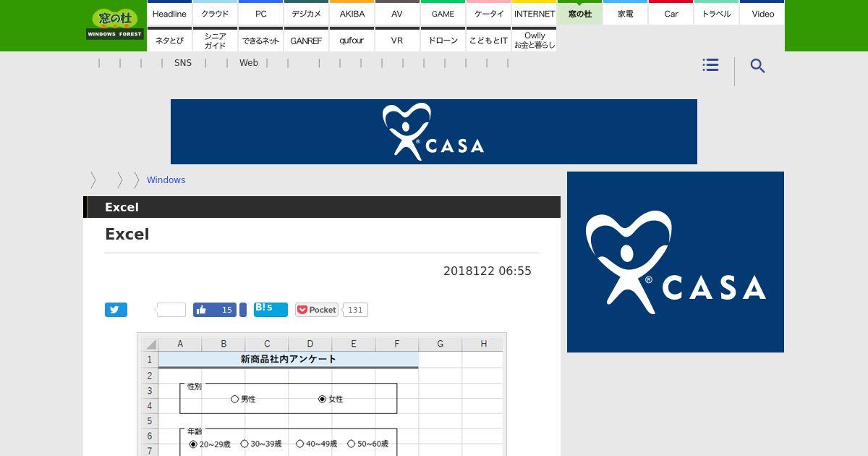Open the hamburger list menu icon

[x=710, y=65]
